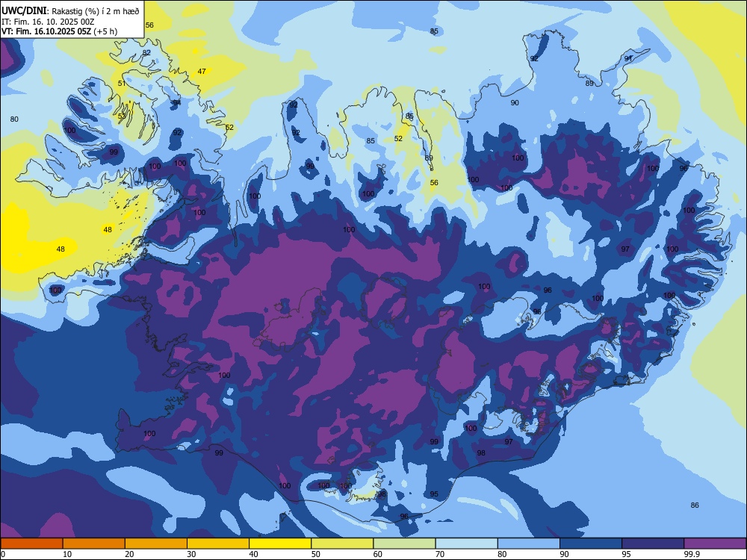Select the '20' legend tick label
The width and height of the screenshot is (747, 560).
[x=129, y=554]
